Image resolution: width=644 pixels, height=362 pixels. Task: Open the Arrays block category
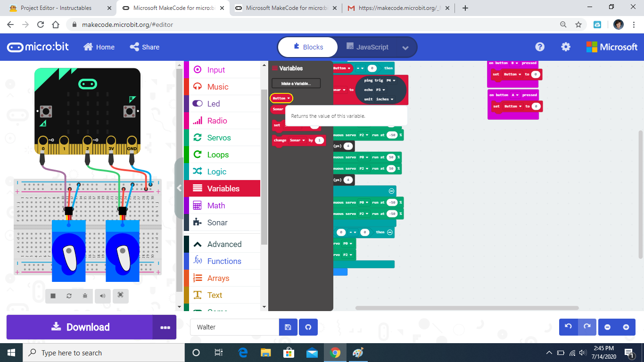pyautogui.click(x=222, y=278)
